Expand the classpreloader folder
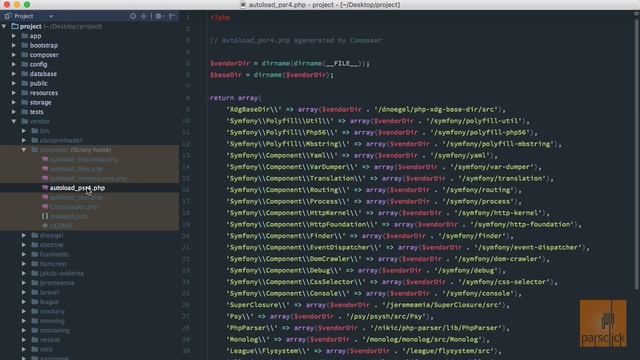Screen dimensions: 640x360 coord(24,140)
